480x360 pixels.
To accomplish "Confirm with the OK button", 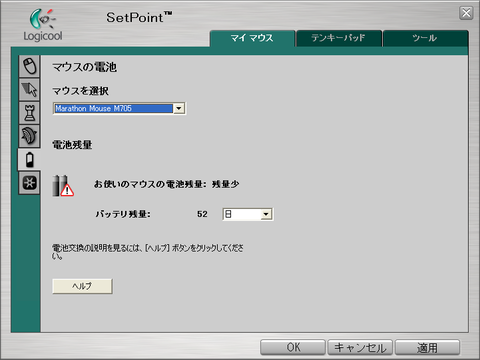I will (x=293, y=347).
